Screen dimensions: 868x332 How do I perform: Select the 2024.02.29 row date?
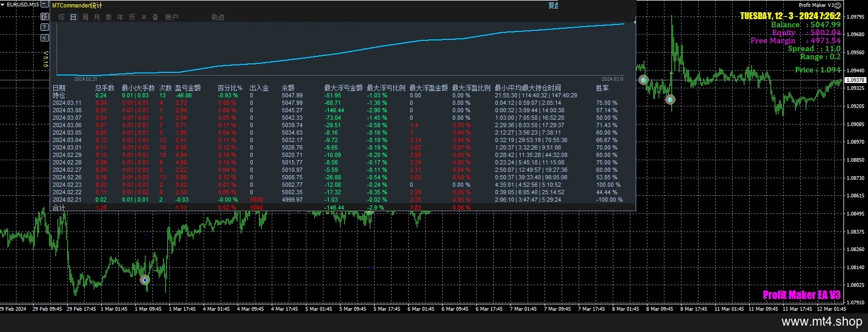(67, 155)
